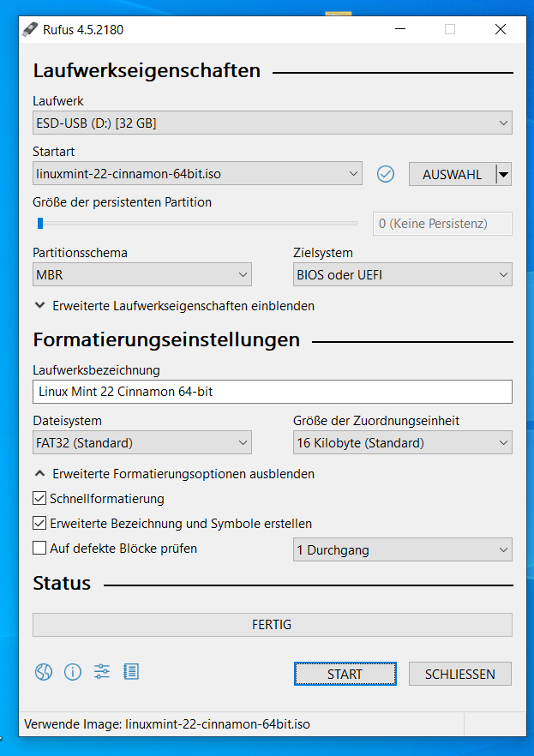Expand Erweiterte Laufwerkseigenschaften einblenden
This screenshot has width=534, height=756.
point(175,306)
